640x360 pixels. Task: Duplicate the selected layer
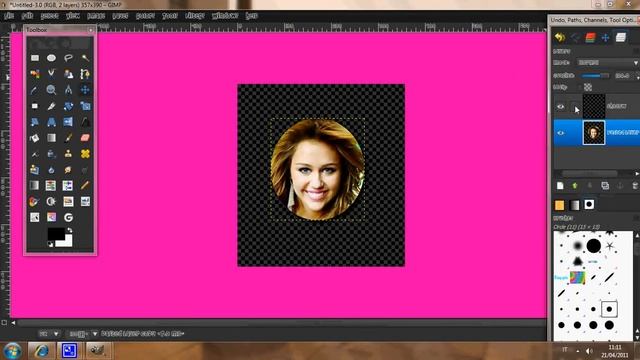pos(605,186)
